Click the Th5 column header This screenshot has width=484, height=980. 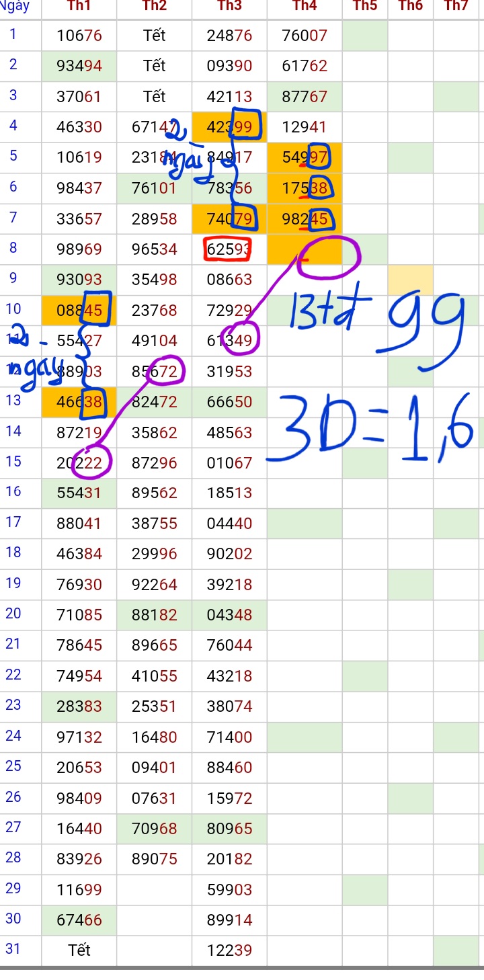pyautogui.click(x=365, y=6)
